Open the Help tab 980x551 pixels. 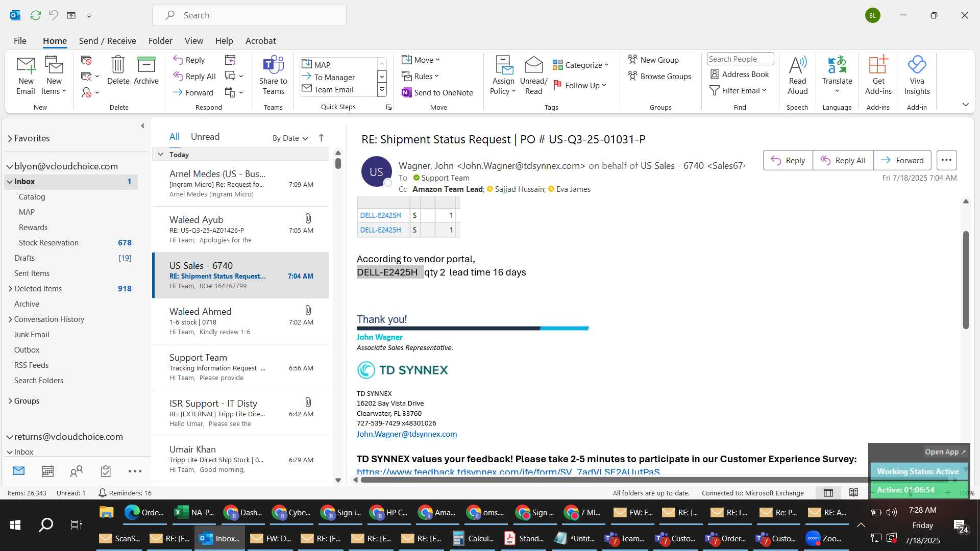(224, 41)
